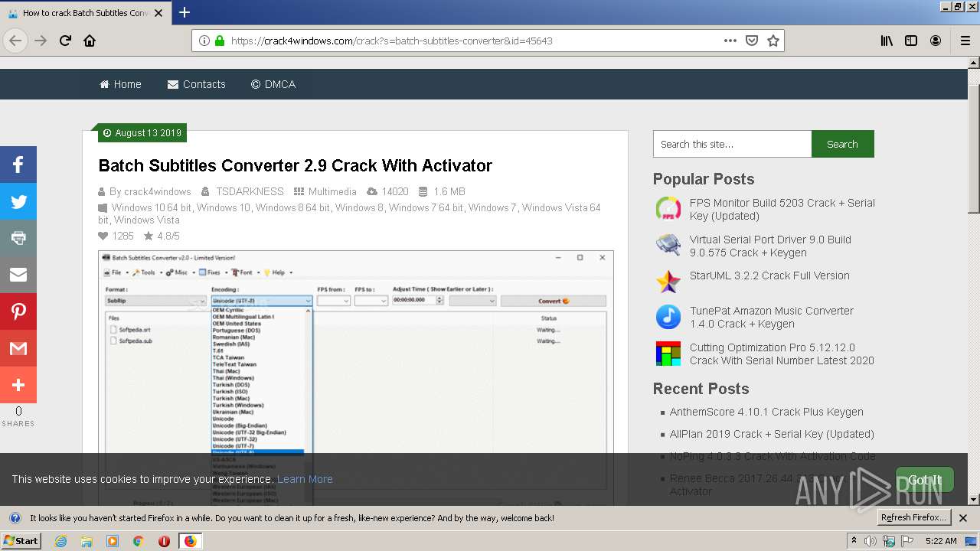The width and height of the screenshot is (980, 551).
Task: Open FPS Monitor Build 5203 Crack post
Action: pos(782,209)
